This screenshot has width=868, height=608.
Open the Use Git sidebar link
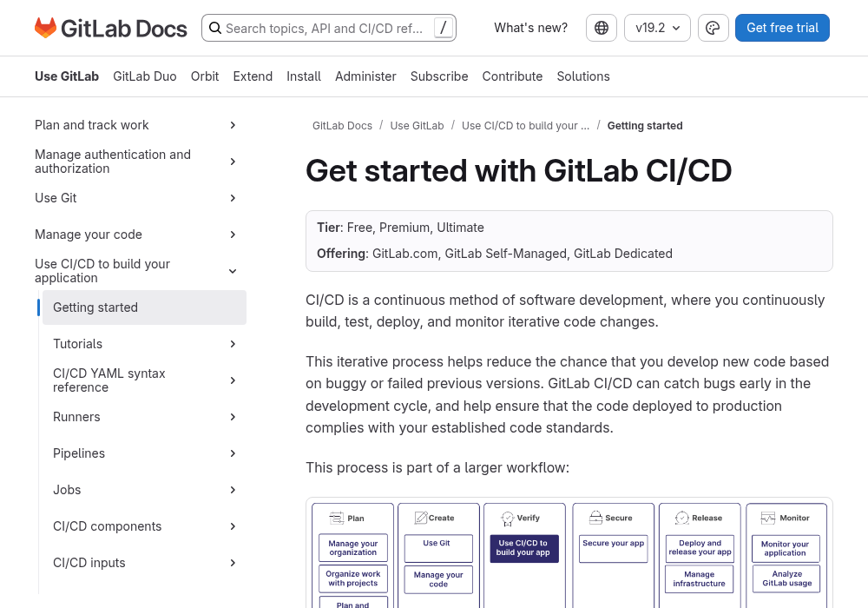point(56,198)
